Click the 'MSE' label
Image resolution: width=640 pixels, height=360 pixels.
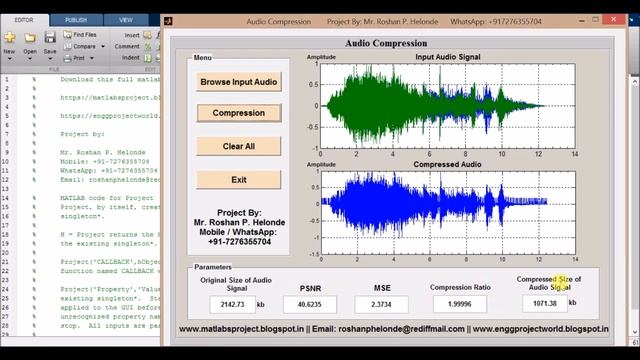click(x=382, y=288)
